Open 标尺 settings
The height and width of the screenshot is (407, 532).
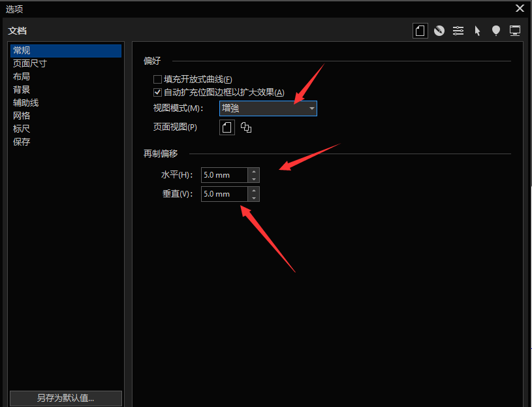point(66,129)
